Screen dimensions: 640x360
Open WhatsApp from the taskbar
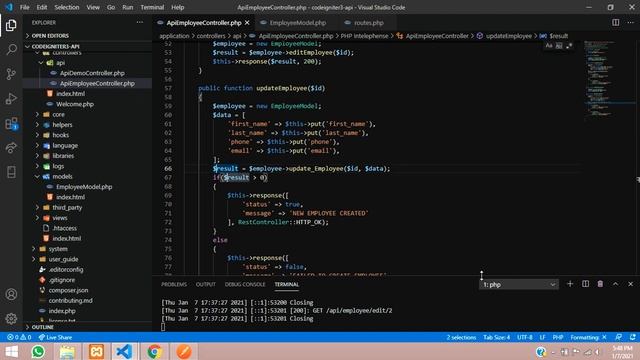point(38,351)
